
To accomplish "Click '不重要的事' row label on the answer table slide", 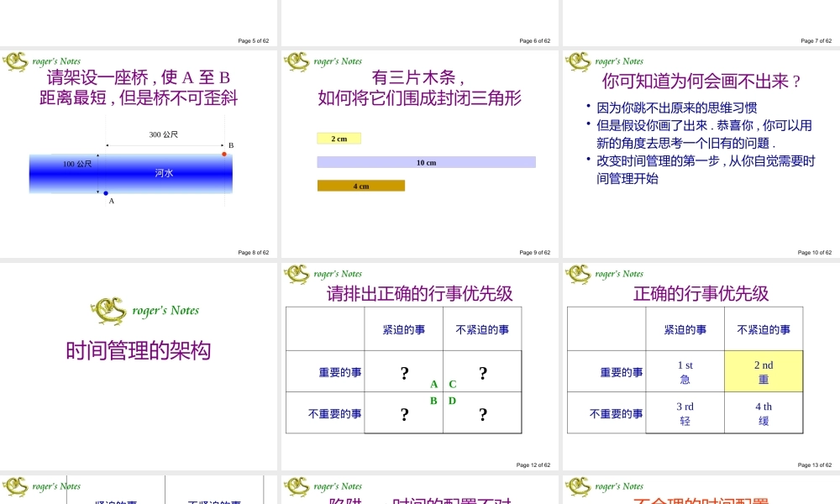I will [x=616, y=414].
